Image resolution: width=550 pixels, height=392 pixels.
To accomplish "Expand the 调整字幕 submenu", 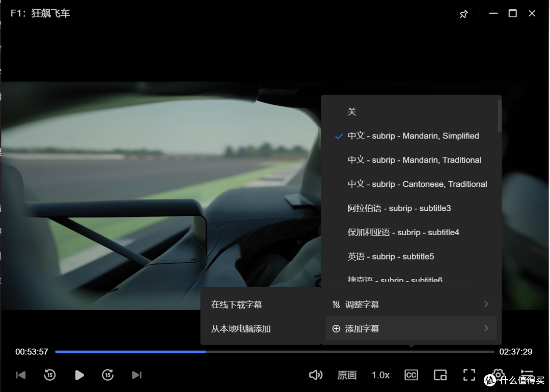I will [x=411, y=304].
